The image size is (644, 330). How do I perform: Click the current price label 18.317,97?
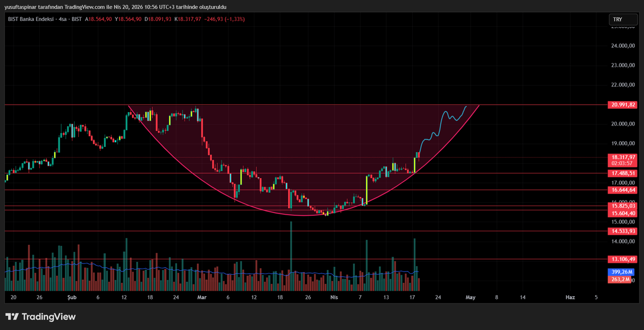(623, 156)
